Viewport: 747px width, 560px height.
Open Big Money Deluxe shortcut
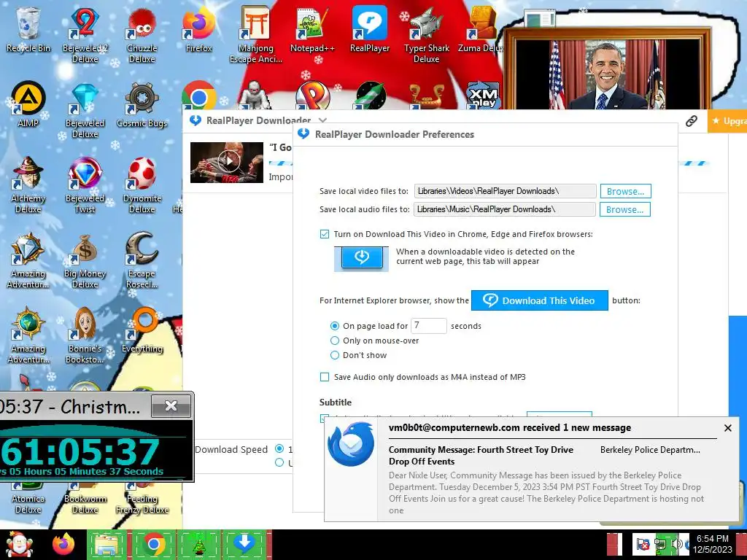(85, 260)
